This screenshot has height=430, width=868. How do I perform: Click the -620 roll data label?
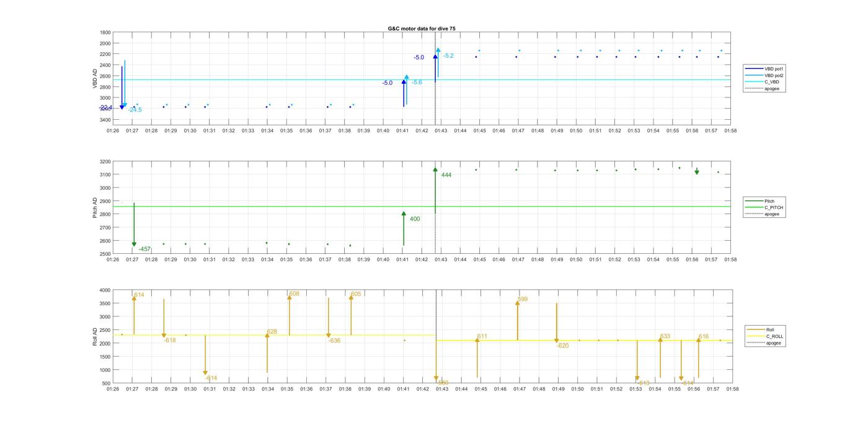click(563, 346)
